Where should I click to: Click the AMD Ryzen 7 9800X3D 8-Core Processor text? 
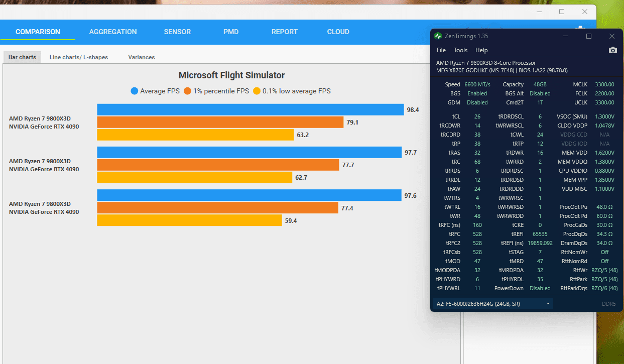coord(486,63)
